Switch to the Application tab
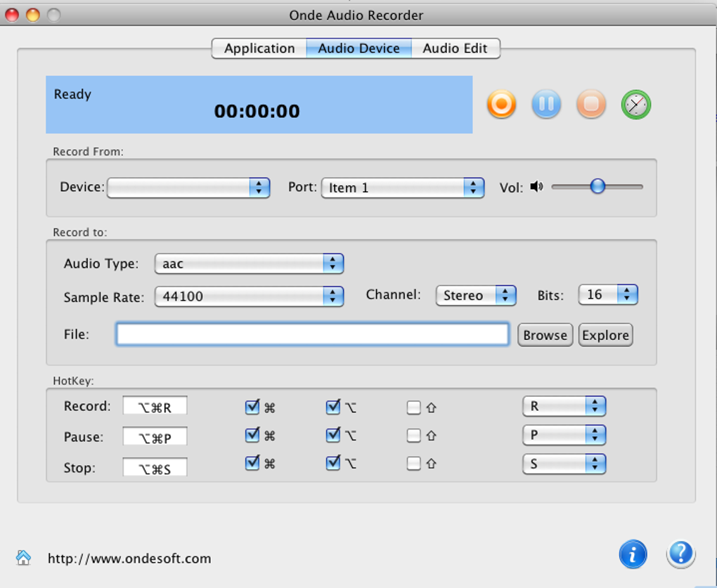Screen dimensions: 717x588 click(x=259, y=48)
